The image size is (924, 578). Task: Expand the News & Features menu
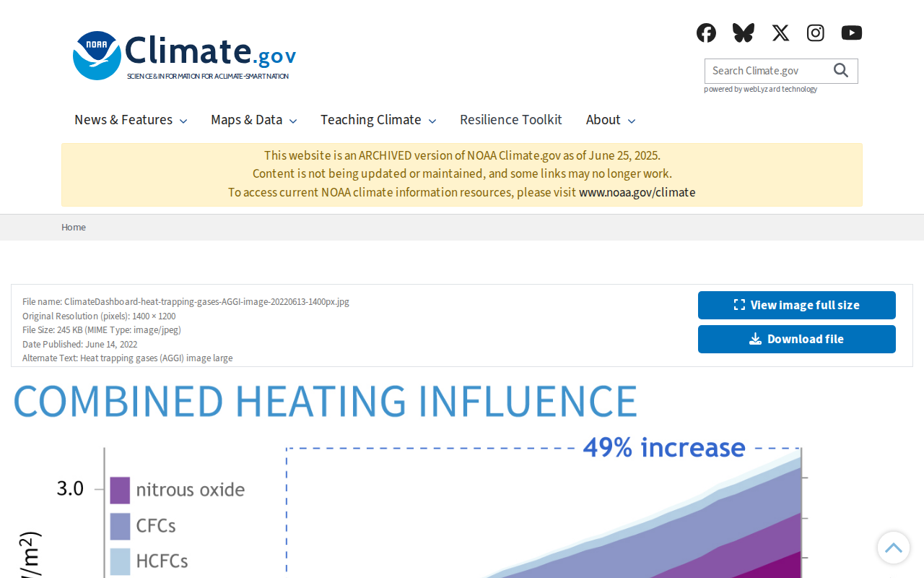pyautogui.click(x=131, y=120)
